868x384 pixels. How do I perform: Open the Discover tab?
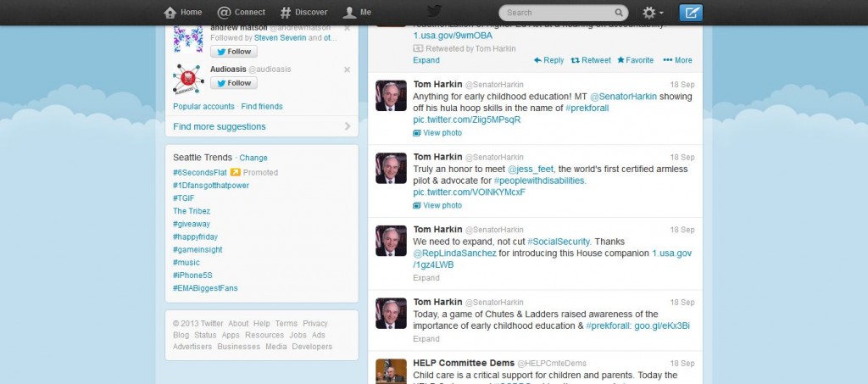click(304, 12)
